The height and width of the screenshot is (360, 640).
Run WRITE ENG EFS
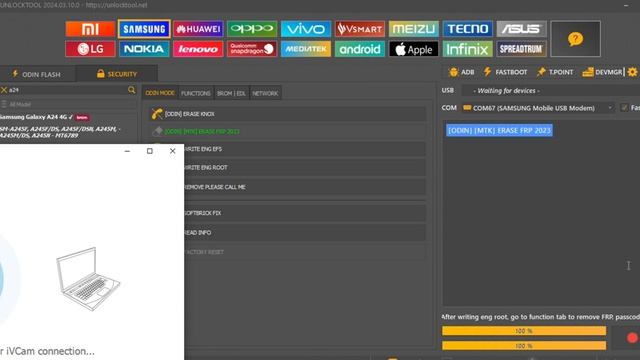(305, 149)
